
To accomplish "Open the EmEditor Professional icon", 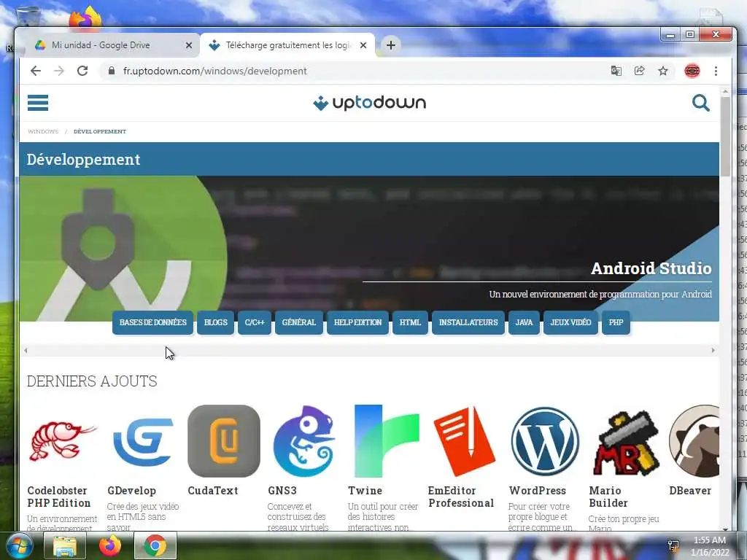I will [465, 441].
